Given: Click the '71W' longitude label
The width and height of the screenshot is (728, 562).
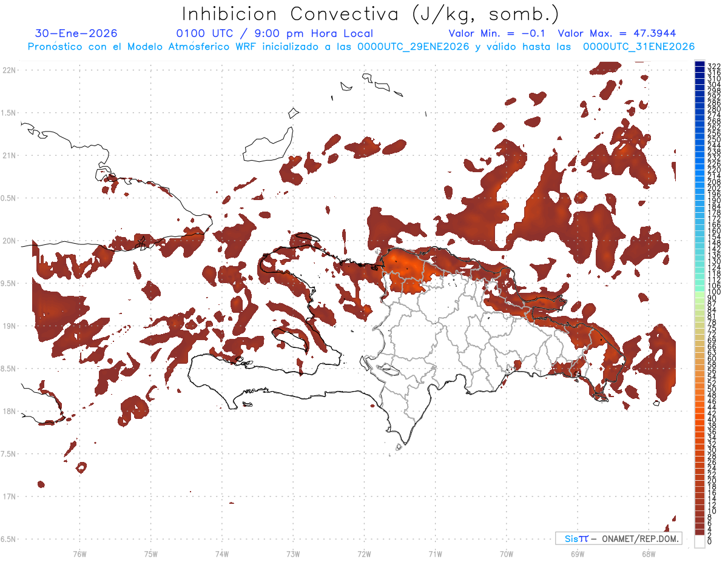Looking at the screenshot, I should point(435,554).
